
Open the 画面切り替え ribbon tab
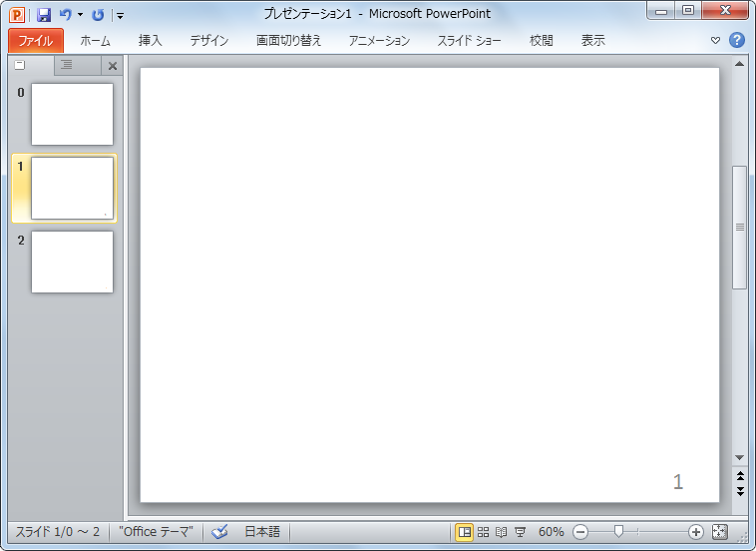tap(288, 41)
